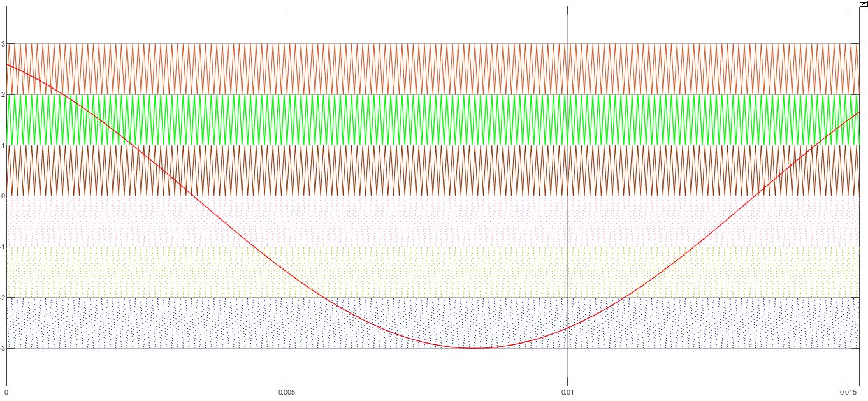Click the y-axis tick label -3
The height and width of the screenshot is (401, 868).
click(3, 348)
